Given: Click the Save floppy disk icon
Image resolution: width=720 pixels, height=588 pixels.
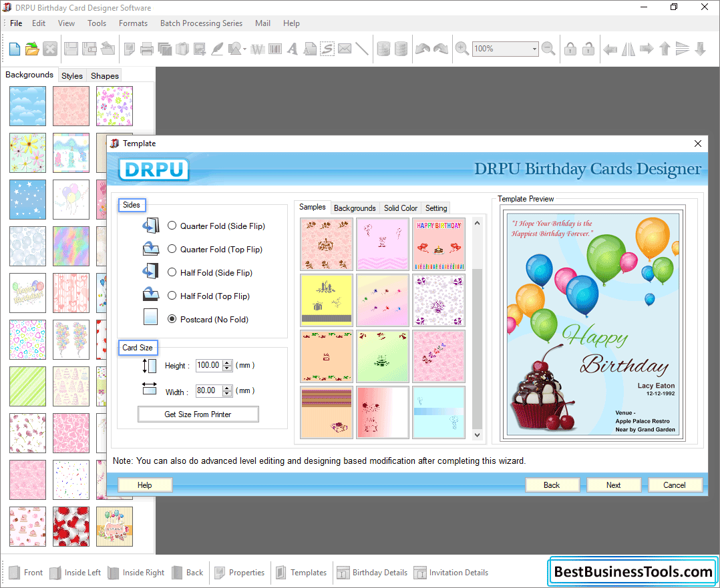Looking at the screenshot, I should point(71,49).
